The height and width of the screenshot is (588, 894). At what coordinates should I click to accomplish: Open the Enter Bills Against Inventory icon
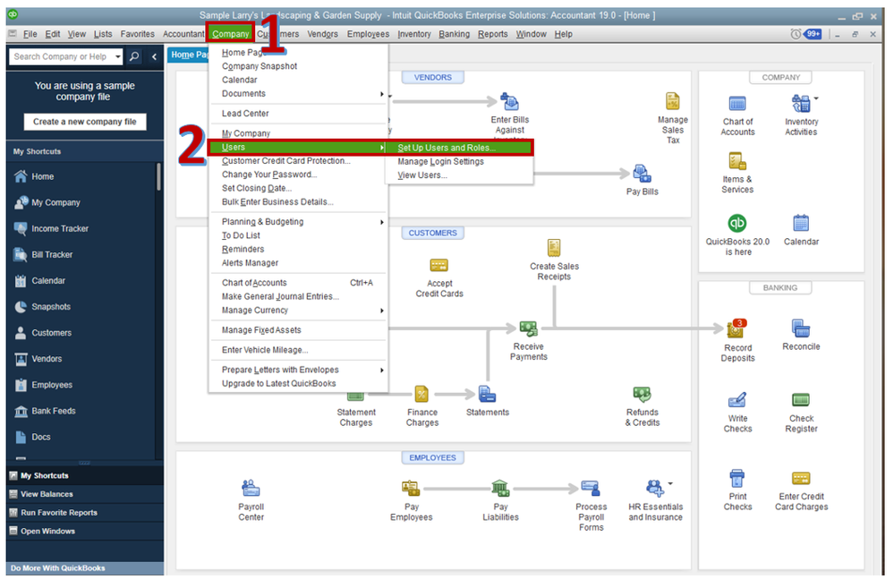point(509,102)
